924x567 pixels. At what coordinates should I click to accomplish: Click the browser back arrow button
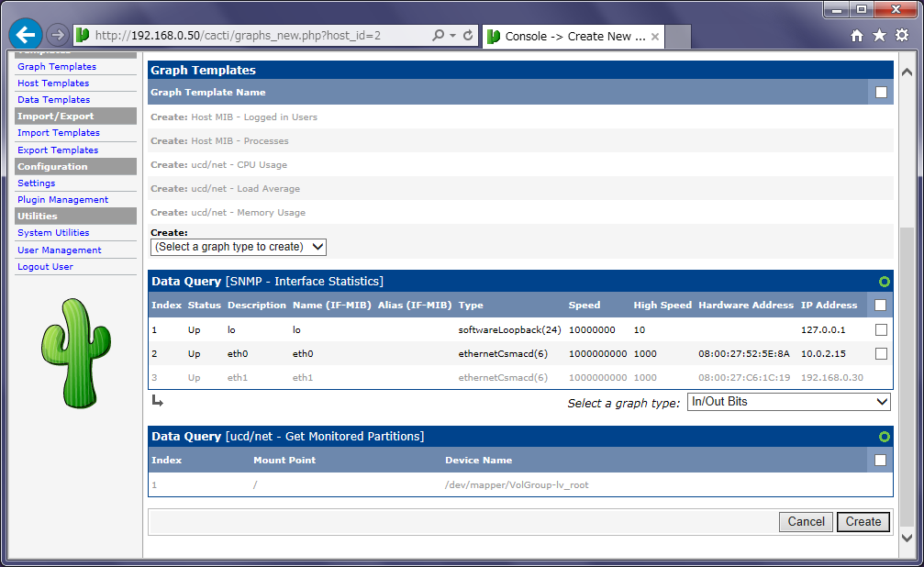[26, 35]
